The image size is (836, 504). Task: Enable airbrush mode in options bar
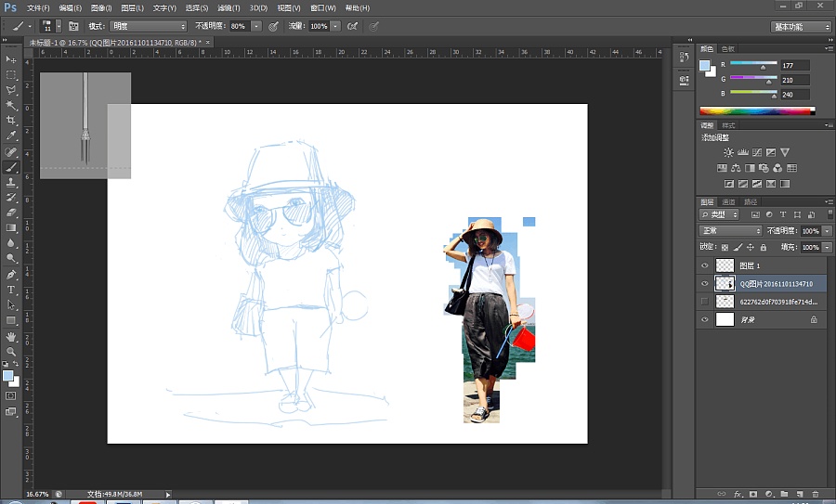[x=352, y=26]
